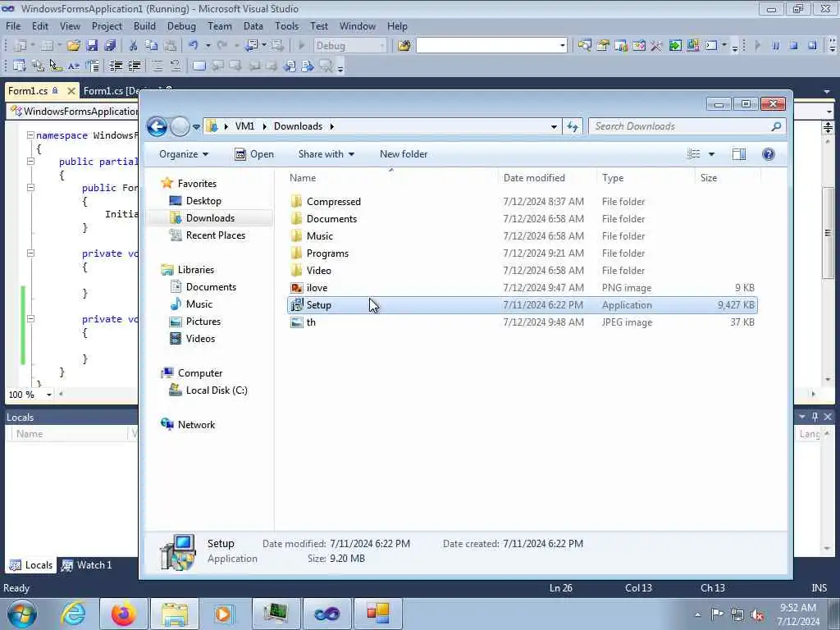
Task: Open the Organize dropdown menu
Action: (x=183, y=154)
